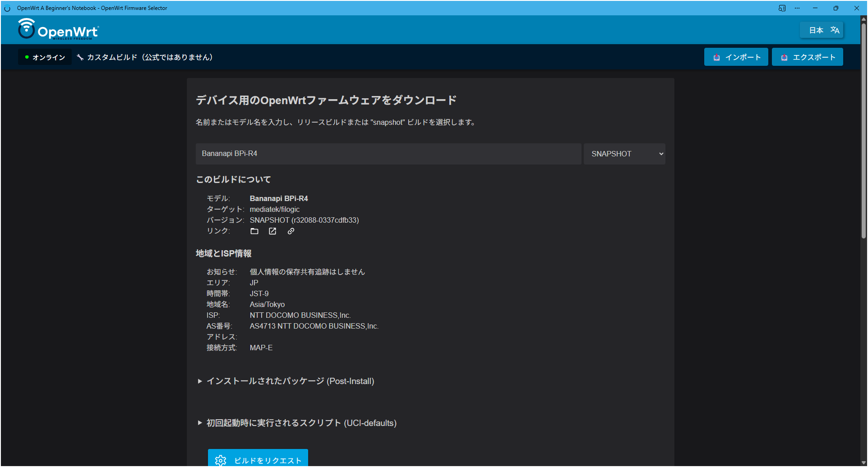Open the SNAPSHOT version dropdown
The height and width of the screenshot is (467, 868).
[x=624, y=154]
